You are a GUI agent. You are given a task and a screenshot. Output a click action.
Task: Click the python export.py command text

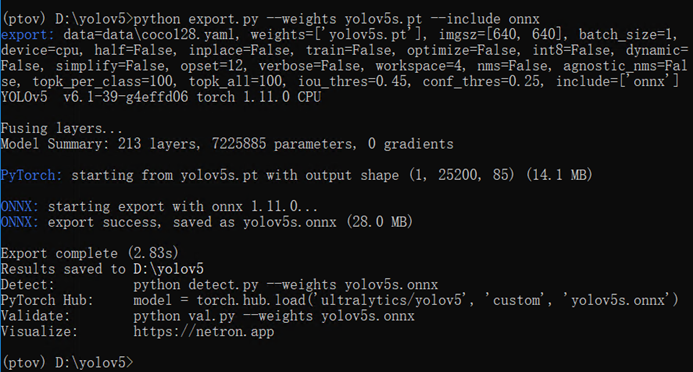coord(336,19)
